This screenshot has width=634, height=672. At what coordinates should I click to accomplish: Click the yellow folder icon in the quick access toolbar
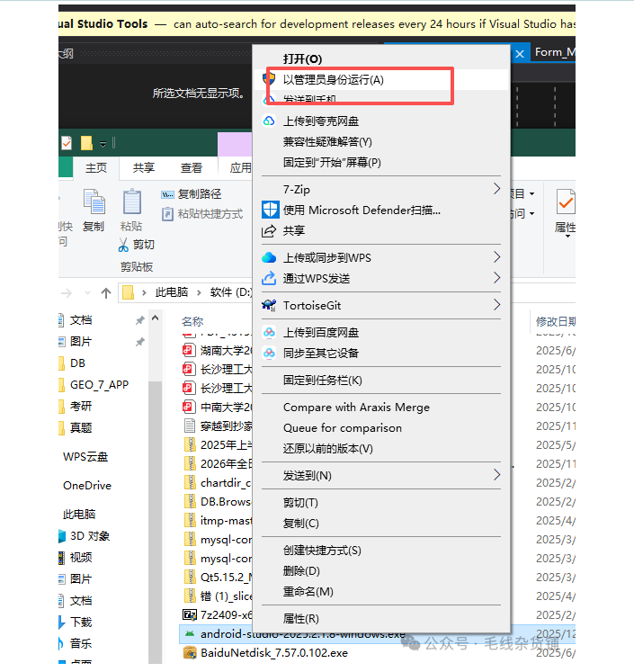click(x=86, y=143)
